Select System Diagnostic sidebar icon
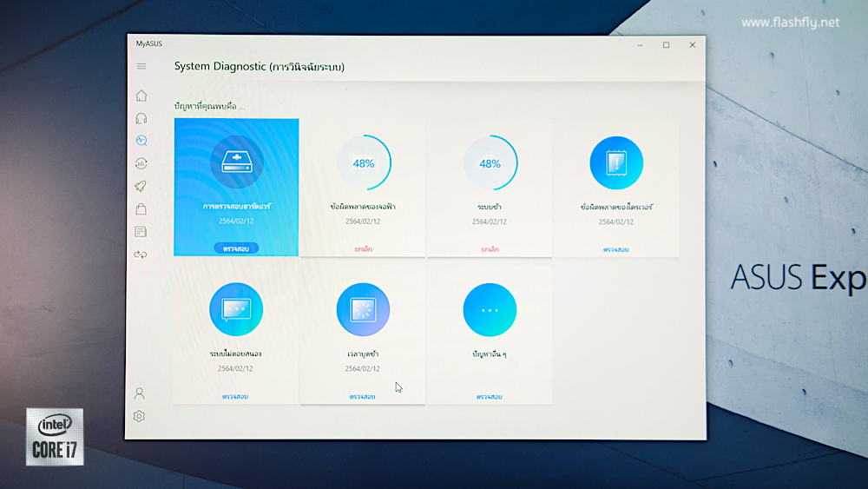The image size is (868, 489). click(x=141, y=141)
